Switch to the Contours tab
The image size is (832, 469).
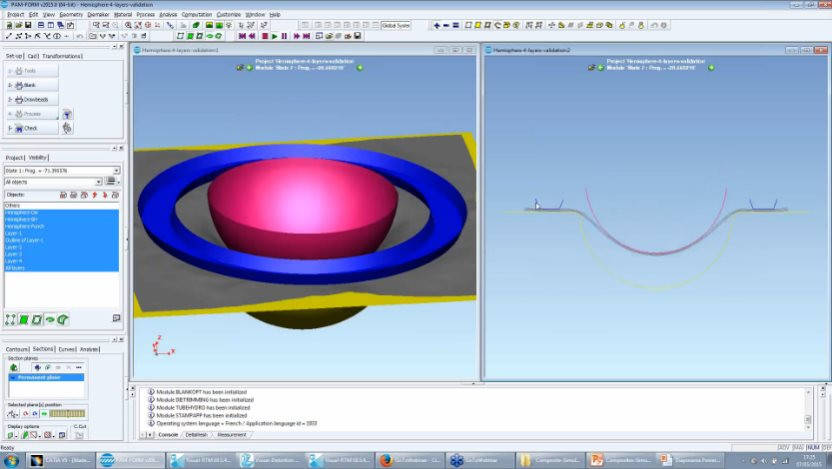point(17,349)
